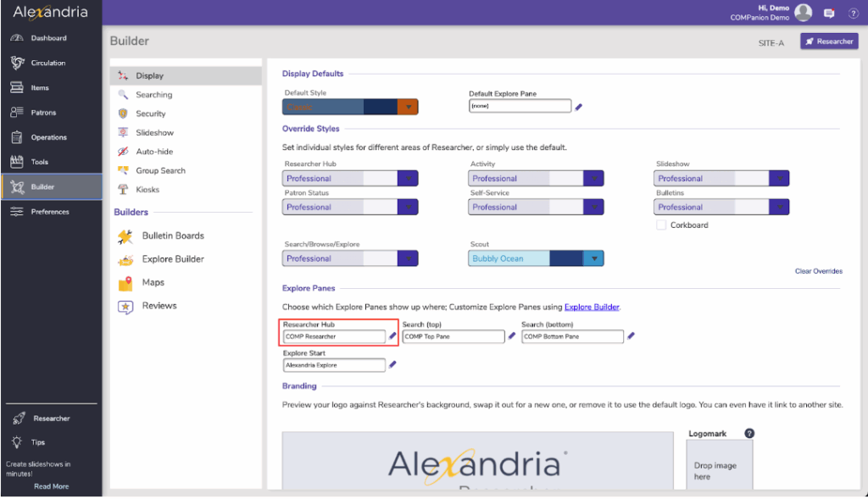The width and height of the screenshot is (868, 499).
Task: Click the SITE-A site label
Action: [771, 42]
